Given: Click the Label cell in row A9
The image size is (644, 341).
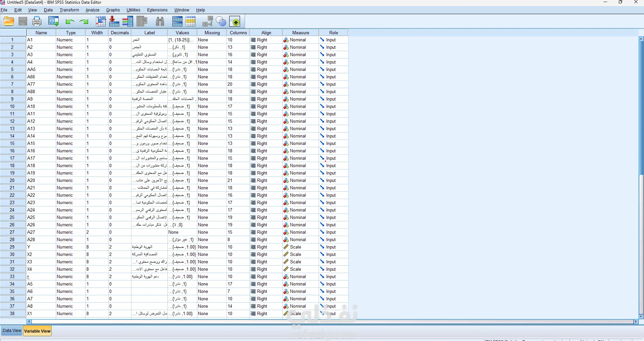Looking at the screenshot, I should coord(150,99).
